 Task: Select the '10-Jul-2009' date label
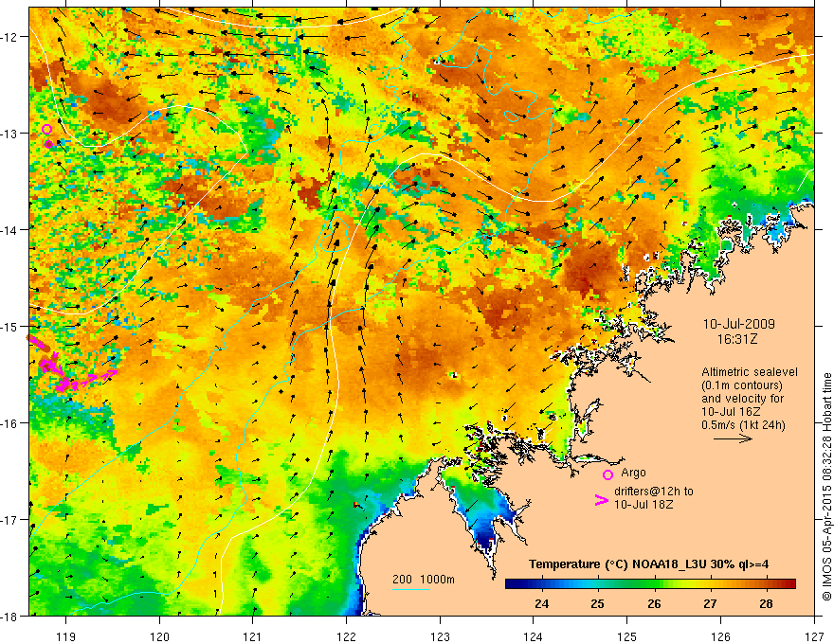point(739,324)
